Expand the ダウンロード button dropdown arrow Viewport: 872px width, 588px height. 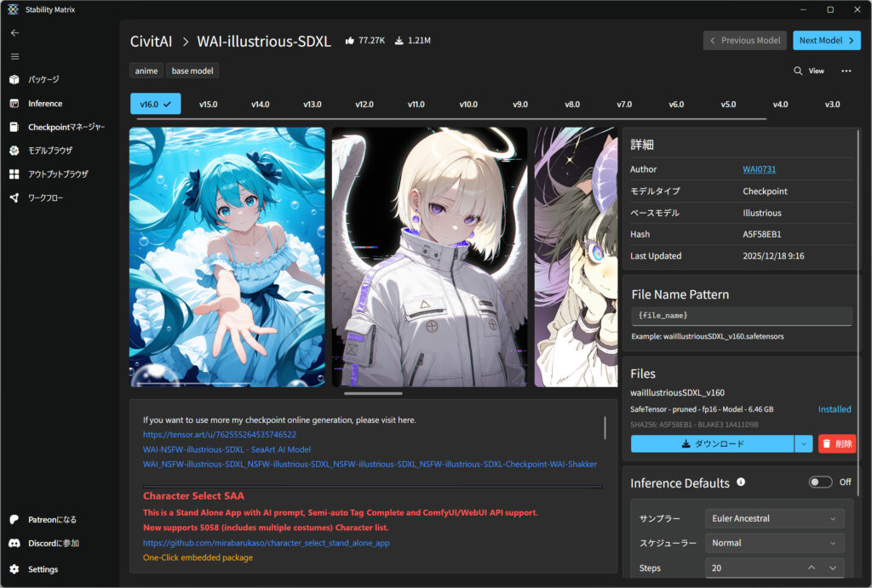click(x=803, y=443)
